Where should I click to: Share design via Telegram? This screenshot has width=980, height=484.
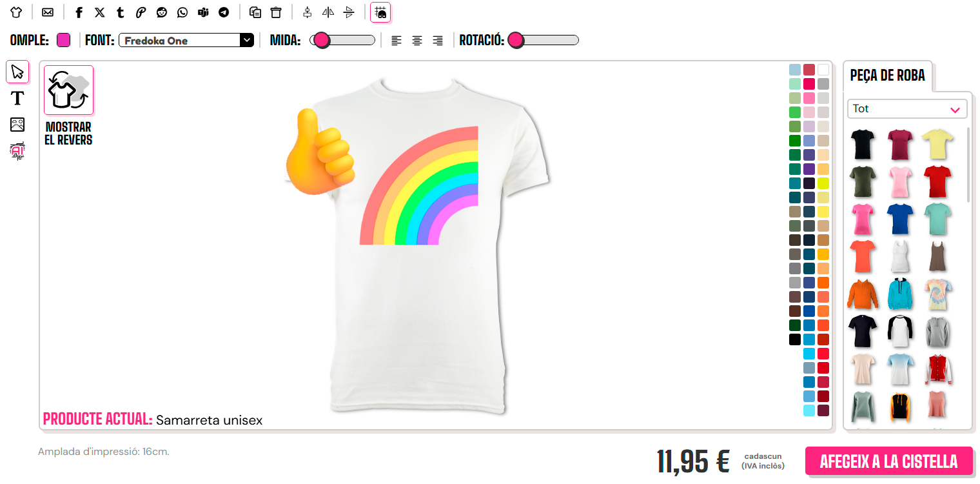[x=224, y=12]
